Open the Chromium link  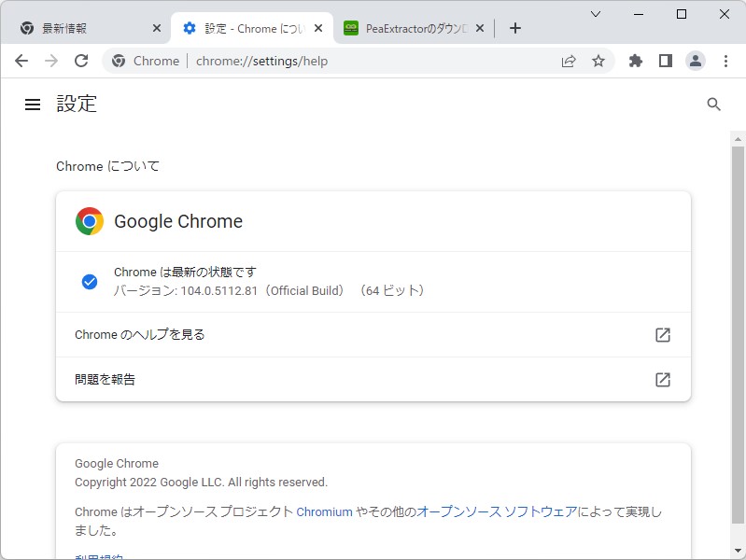325,512
